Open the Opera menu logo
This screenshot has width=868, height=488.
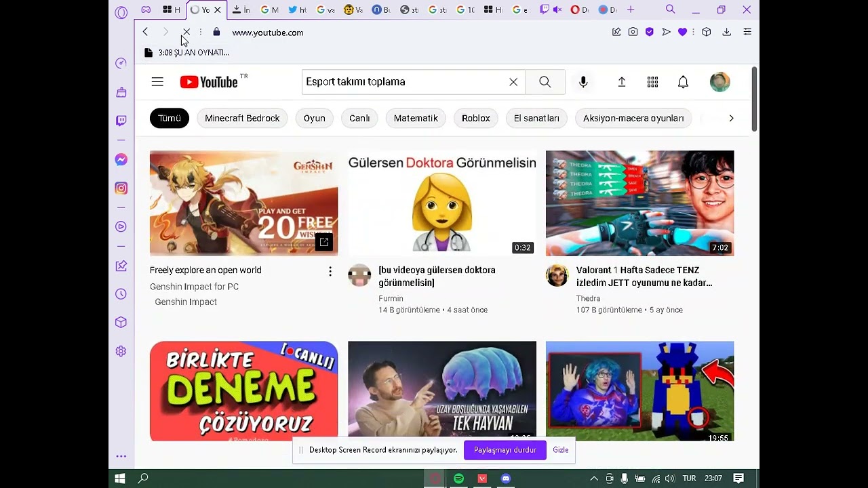pos(121,12)
